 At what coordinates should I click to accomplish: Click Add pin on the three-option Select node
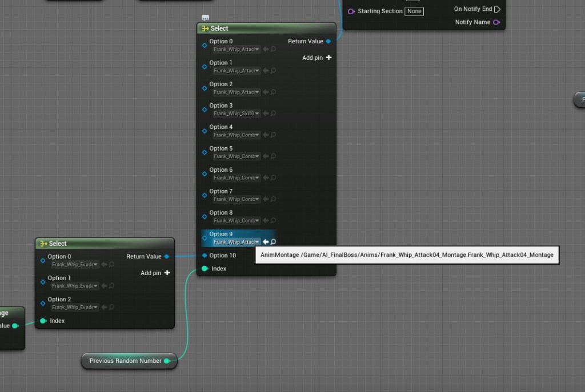coord(155,273)
